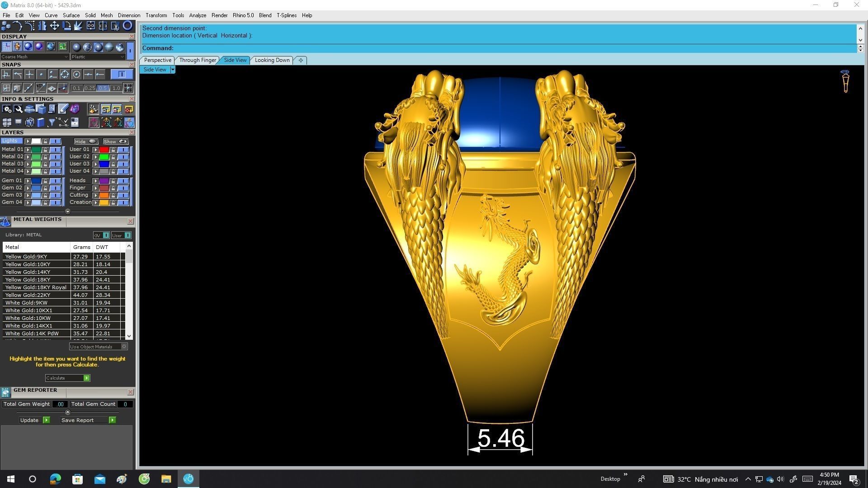Click the grouped cubes icon in top toolbar
The height and width of the screenshot is (488, 868).
pyautogui.click(x=6, y=26)
